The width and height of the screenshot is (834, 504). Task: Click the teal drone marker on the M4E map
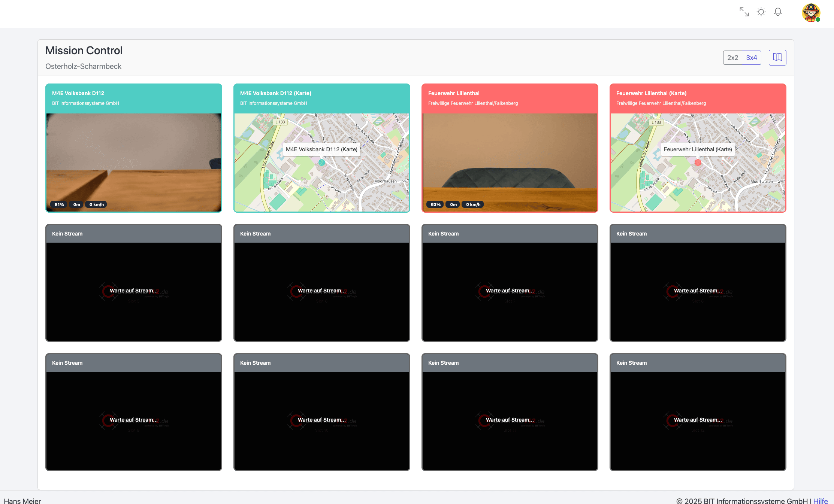click(x=321, y=163)
